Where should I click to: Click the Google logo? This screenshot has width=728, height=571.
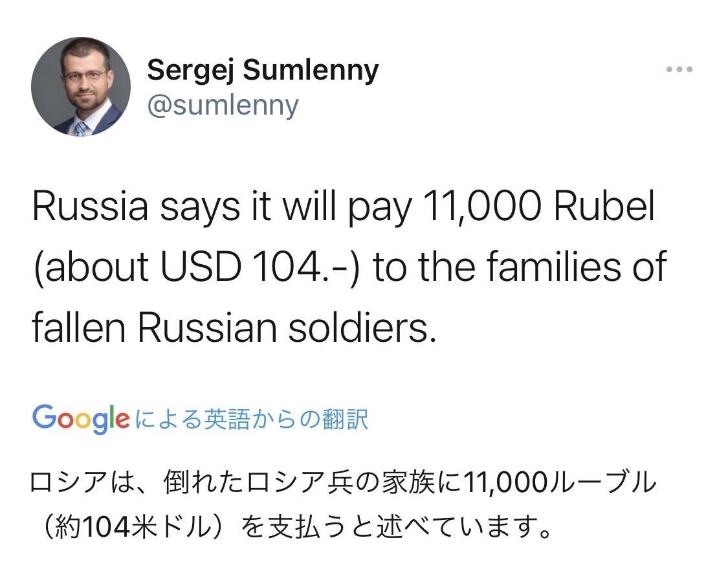click(x=80, y=418)
